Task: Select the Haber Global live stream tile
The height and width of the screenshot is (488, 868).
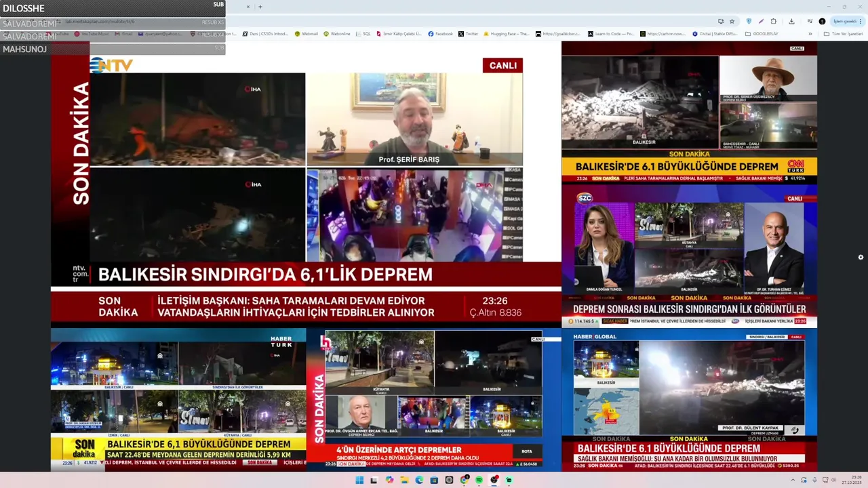Action: [689, 400]
